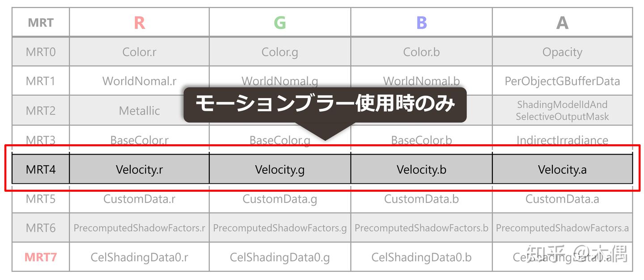The image size is (644, 280).
Task: Click the ShadingModelIdAnd SelectiveOutputMask cell
Action: [x=562, y=111]
